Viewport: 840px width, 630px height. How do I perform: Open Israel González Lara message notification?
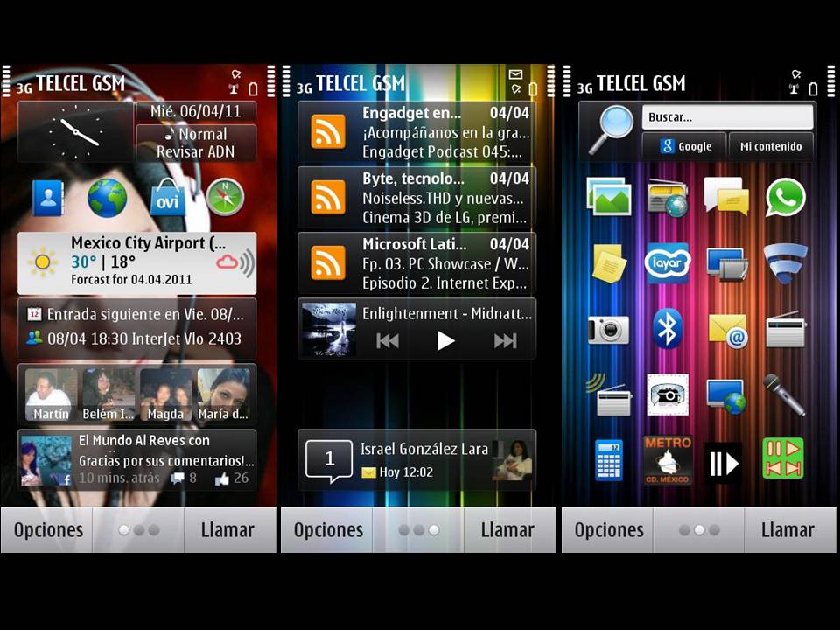tap(416, 460)
